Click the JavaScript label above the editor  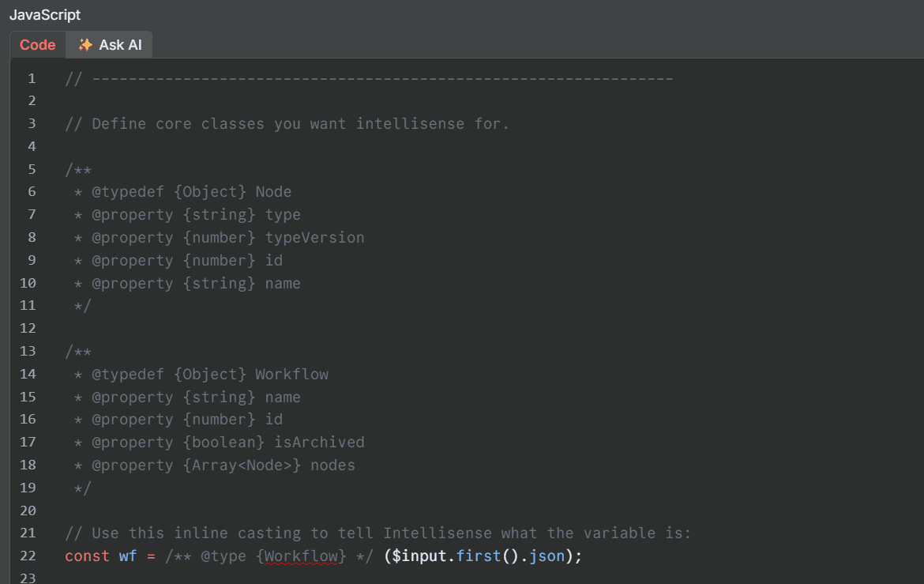coord(45,15)
